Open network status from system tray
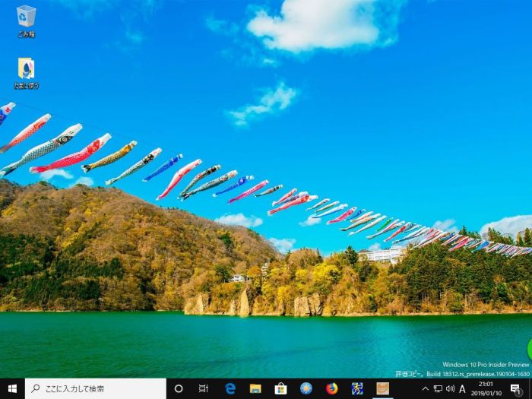 point(438,389)
